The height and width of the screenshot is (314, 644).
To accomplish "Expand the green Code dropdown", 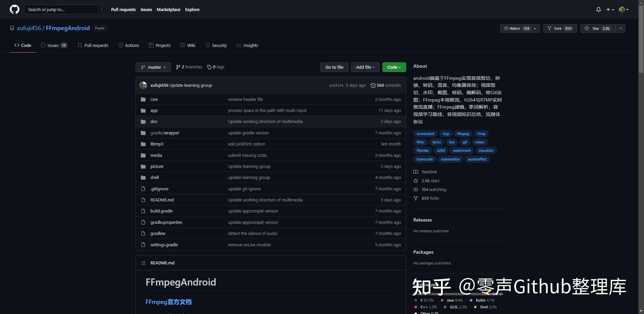I will coord(393,67).
